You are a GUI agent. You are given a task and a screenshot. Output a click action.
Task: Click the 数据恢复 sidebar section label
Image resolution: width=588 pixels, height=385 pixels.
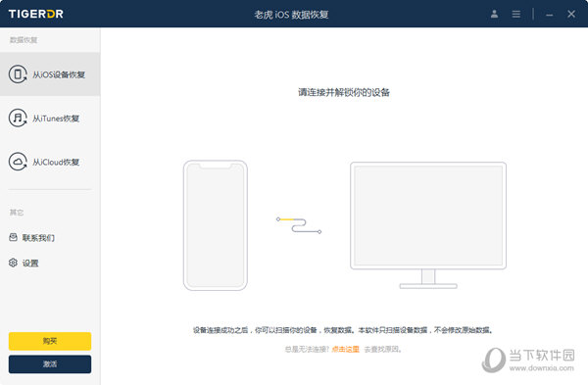point(24,40)
